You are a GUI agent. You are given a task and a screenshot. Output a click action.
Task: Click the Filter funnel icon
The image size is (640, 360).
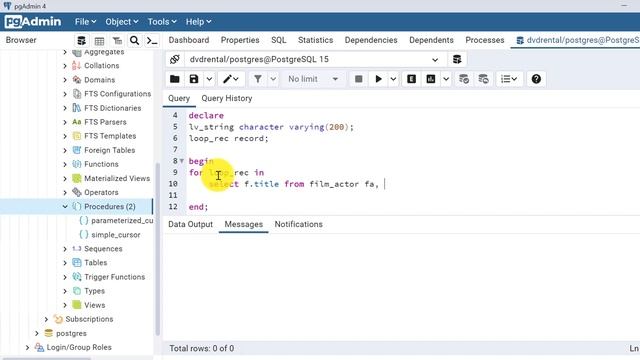pyautogui.click(x=258, y=79)
